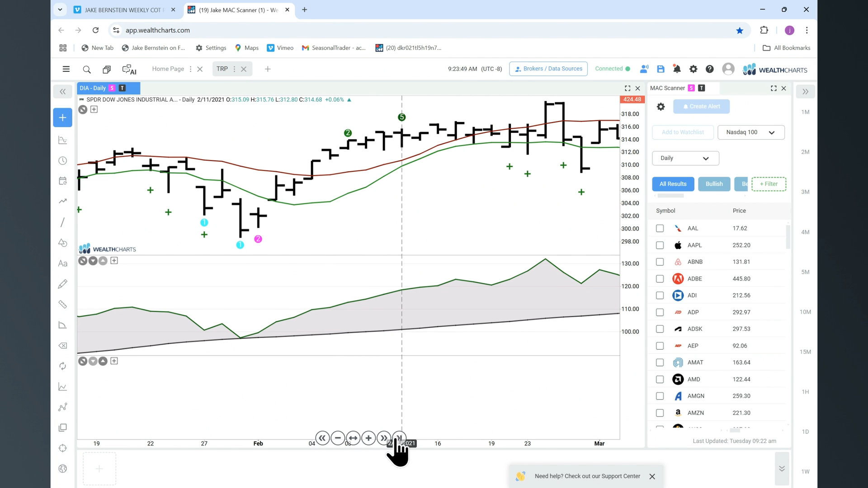Click the + Filter button
This screenshot has width=868, height=488.
pos(769,184)
